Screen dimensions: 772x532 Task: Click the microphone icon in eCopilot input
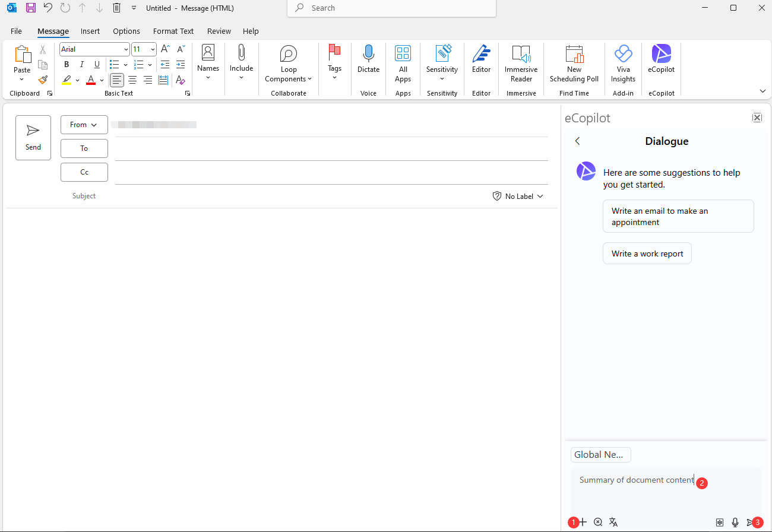pos(735,522)
